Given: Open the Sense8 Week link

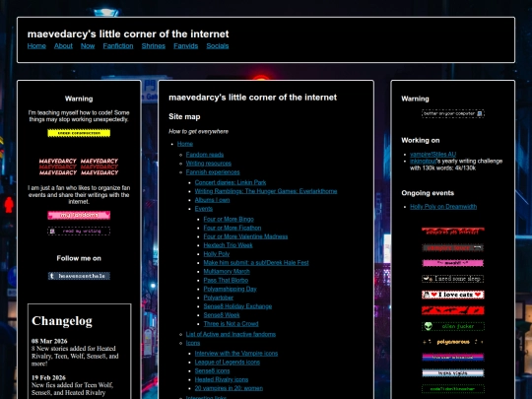Looking at the screenshot, I should [x=222, y=315].
